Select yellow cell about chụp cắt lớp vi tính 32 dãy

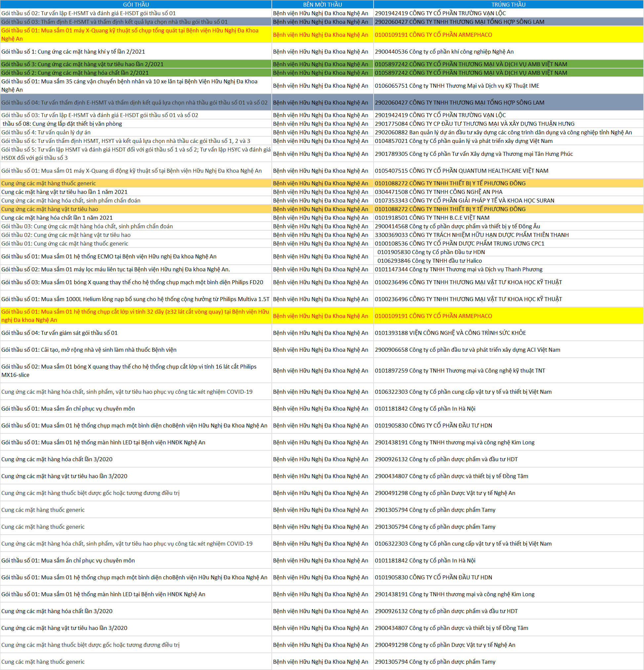coord(136,316)
